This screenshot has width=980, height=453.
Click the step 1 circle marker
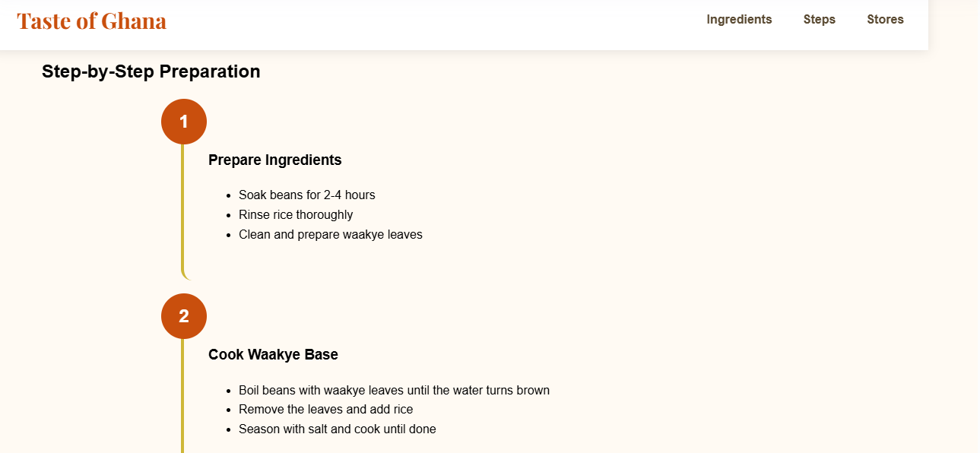click(x=183, y=121)
